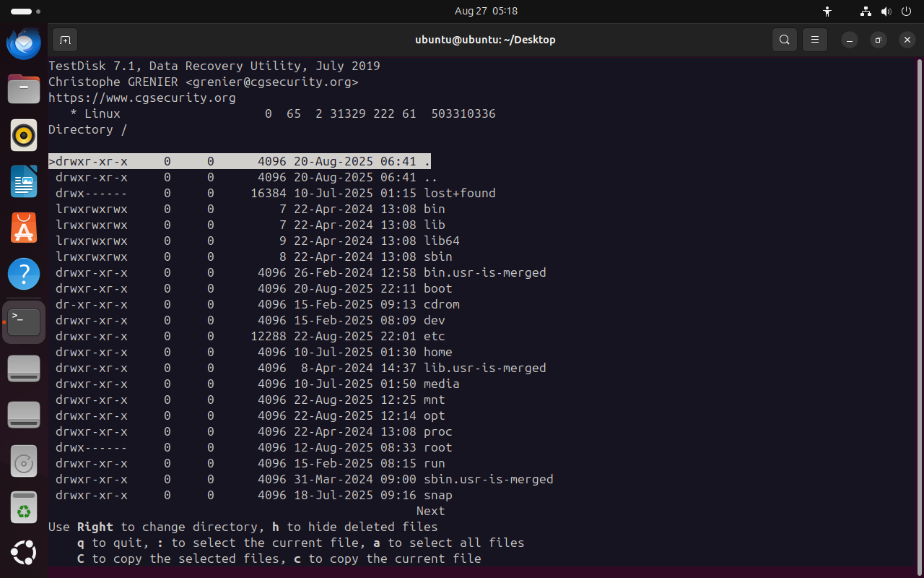Open the power menu icon
924x578 pixels.
(x=907, y=12)
